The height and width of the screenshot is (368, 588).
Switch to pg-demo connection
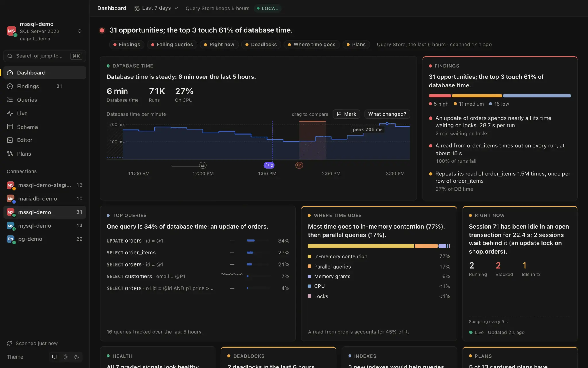point(45,239)
